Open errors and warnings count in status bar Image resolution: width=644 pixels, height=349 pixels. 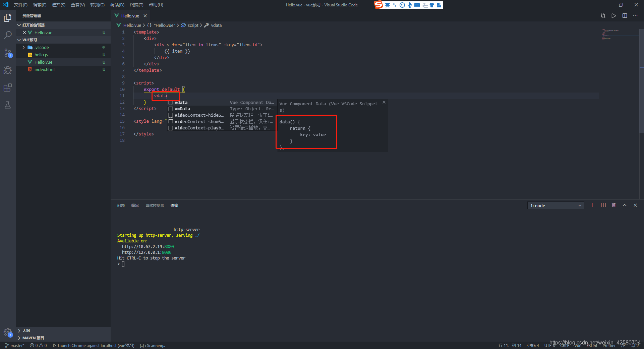(38, 346)
